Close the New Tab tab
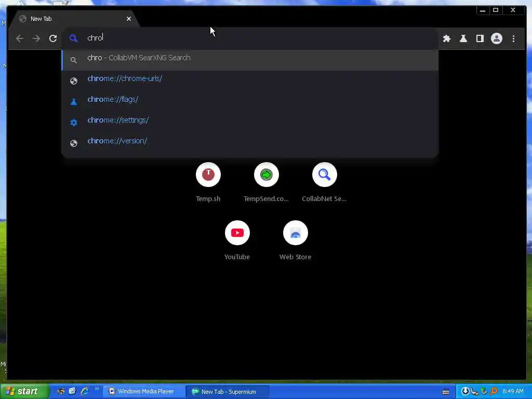Image resolution: width=532 pixels, height=399 pixels. [129, 19]
